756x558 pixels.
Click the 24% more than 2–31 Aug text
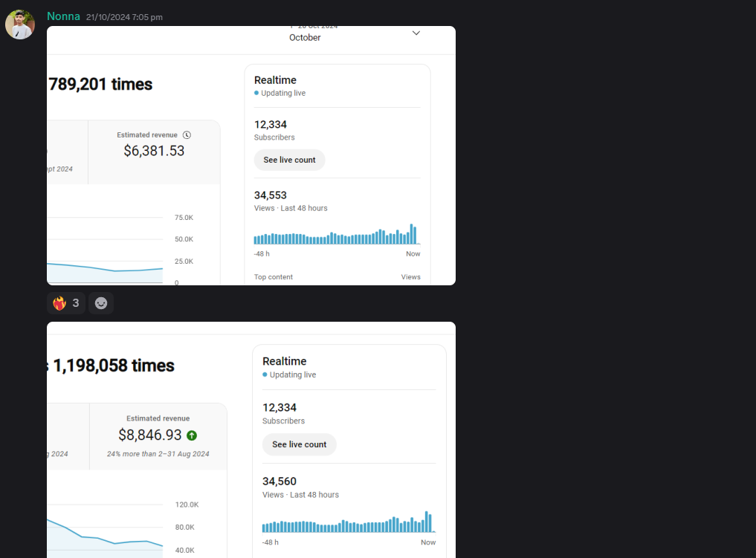point(158,454)
